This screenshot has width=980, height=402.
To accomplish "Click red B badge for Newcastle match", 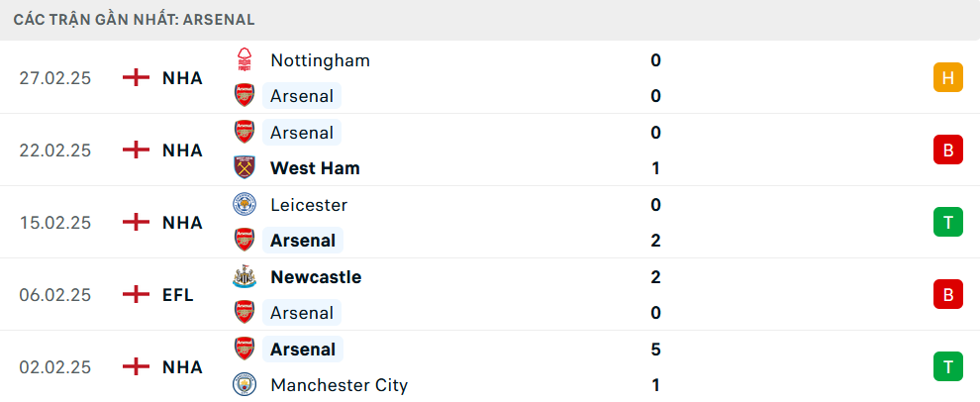I will (x=947, y=294).
